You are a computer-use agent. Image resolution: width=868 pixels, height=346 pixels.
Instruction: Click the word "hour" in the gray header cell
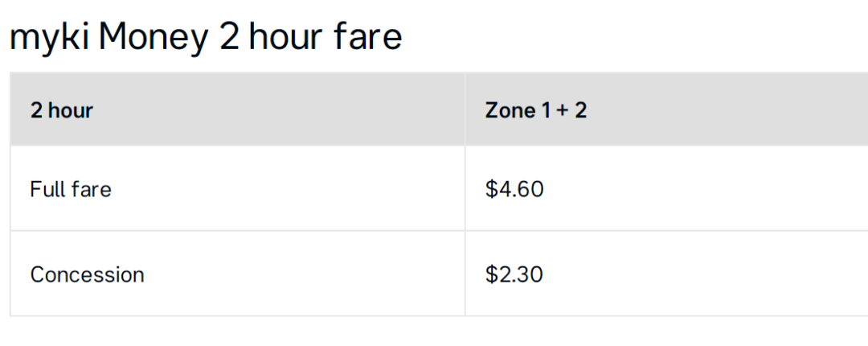click(70, 110)
